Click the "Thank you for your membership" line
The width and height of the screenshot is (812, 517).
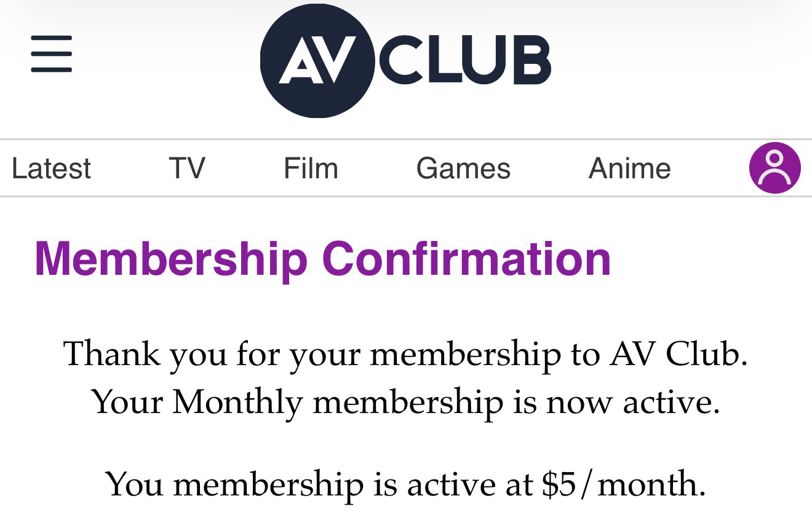405,354
